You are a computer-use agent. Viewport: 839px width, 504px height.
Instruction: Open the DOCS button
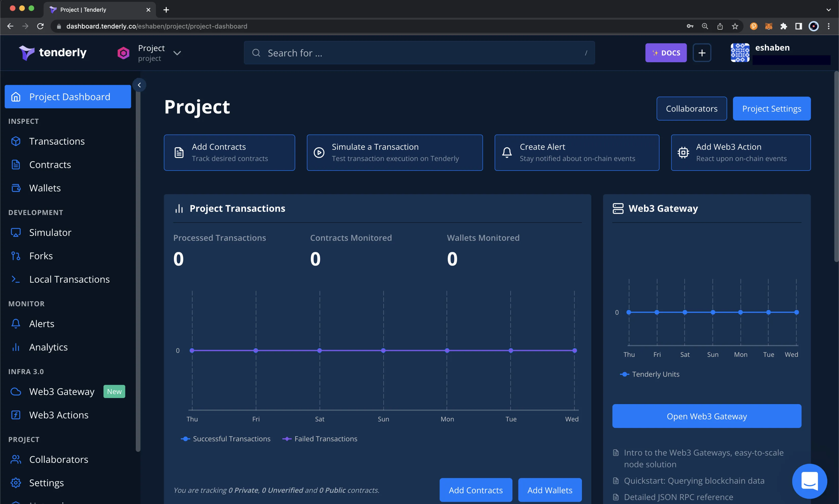666,53
